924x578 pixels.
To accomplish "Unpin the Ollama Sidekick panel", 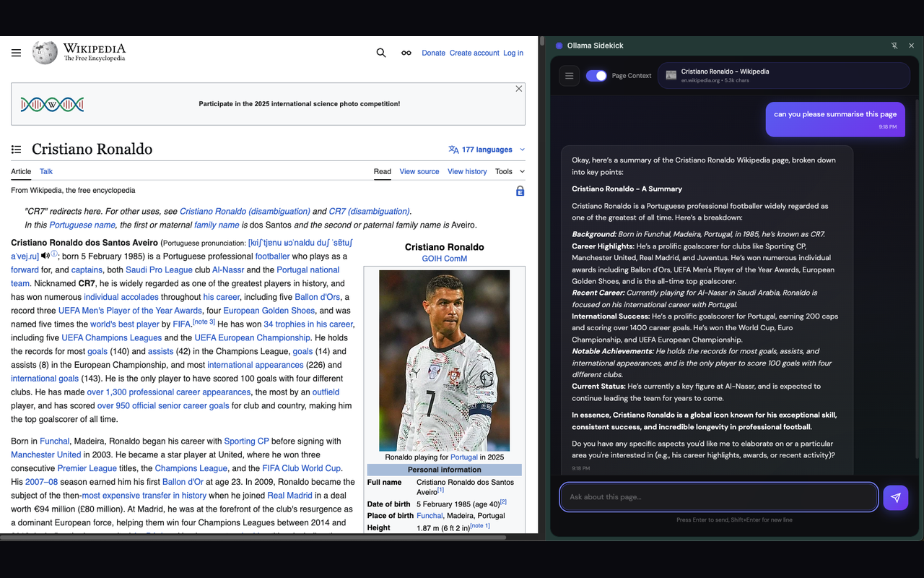I will 894,46.
